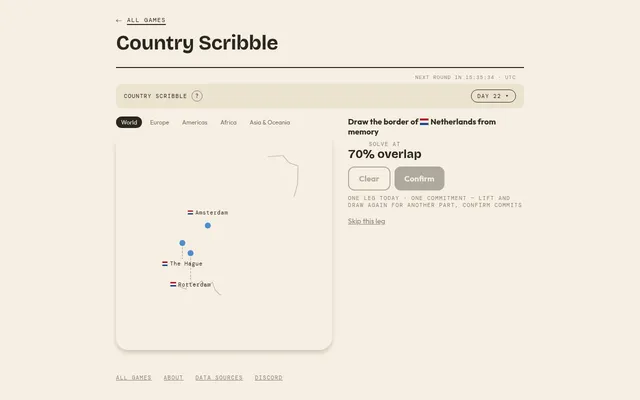Click the flag icon beside Rotterdam

click(x=173, y=284)
